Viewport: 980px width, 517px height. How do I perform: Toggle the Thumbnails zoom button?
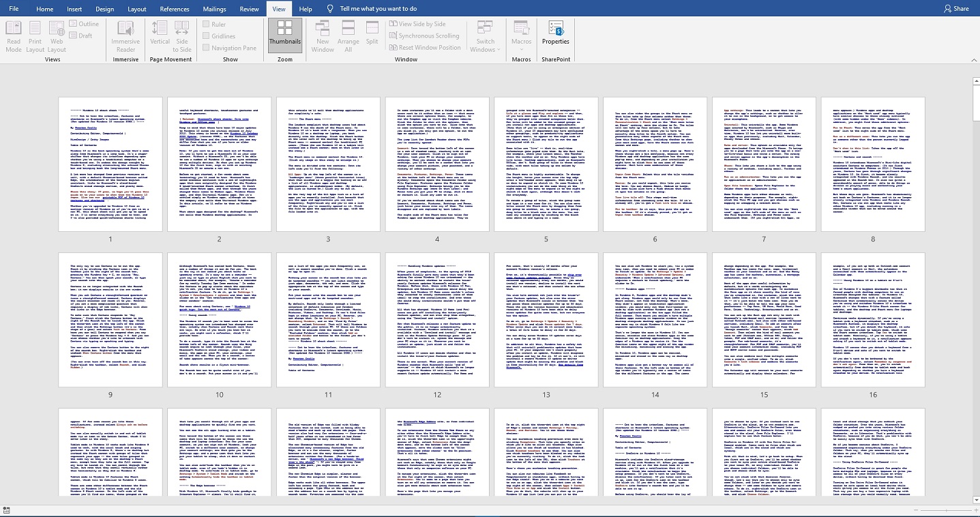[285, 36]
